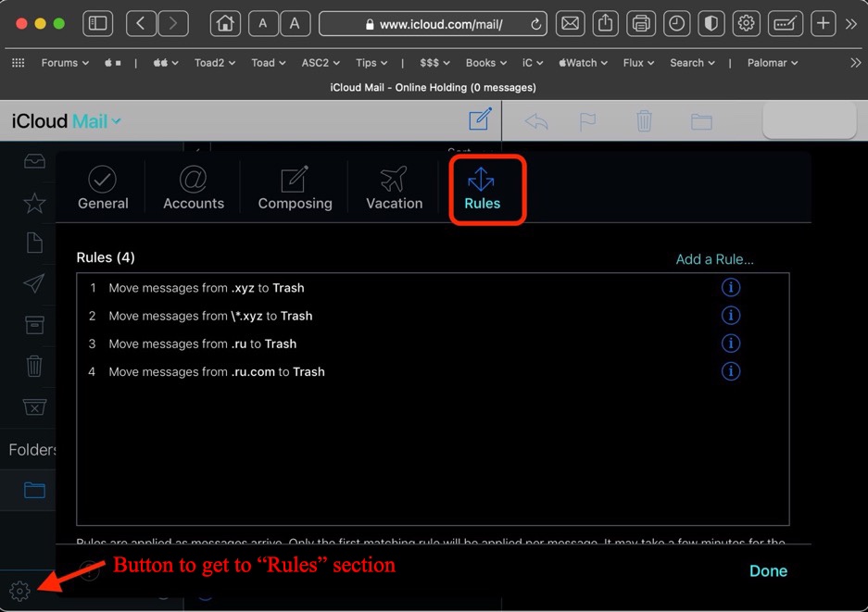This screenshot has width=868, height=612.
Task: Click the Mail envelope toolbar icon
Action: click(570, 23)
